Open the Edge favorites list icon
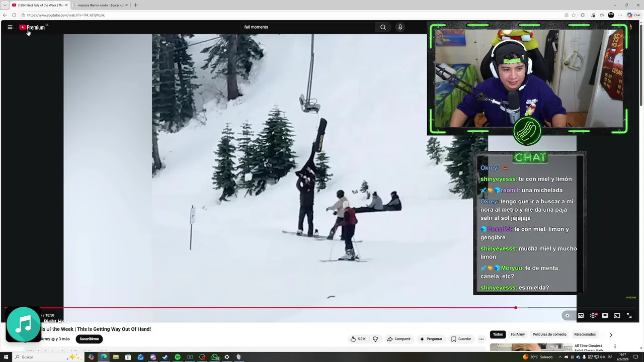The image size is (644, 362). click(602, 15)
